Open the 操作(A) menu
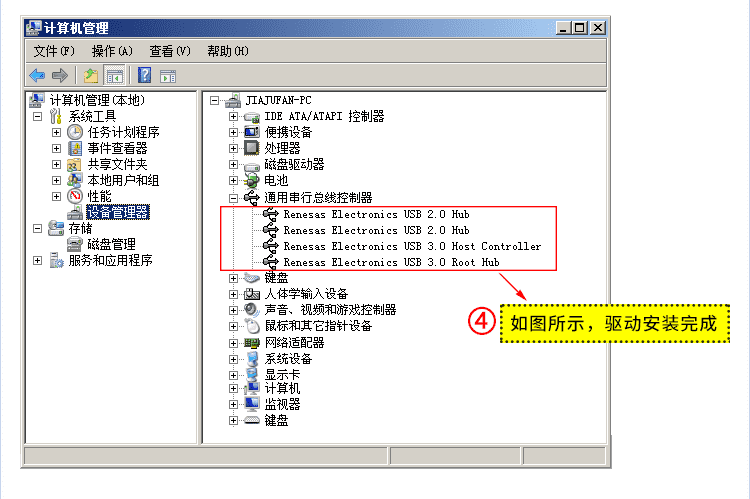 tap(112, 51)
